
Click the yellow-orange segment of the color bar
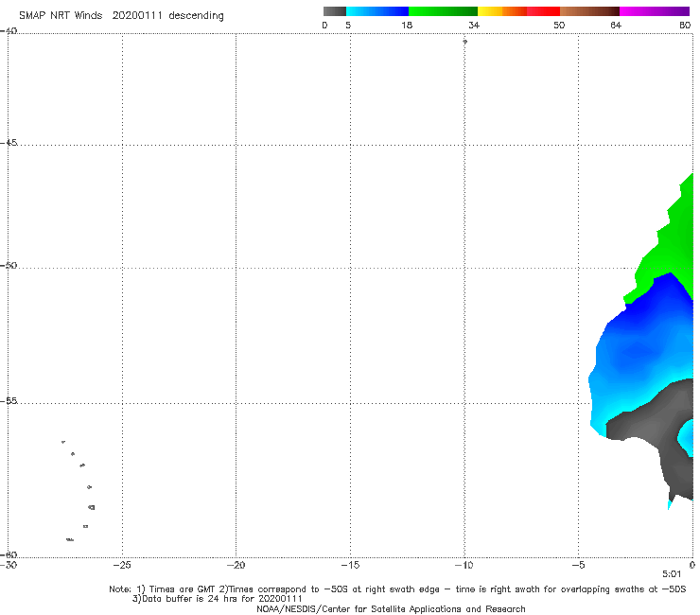pyautogui.click(x=501, y=11)
